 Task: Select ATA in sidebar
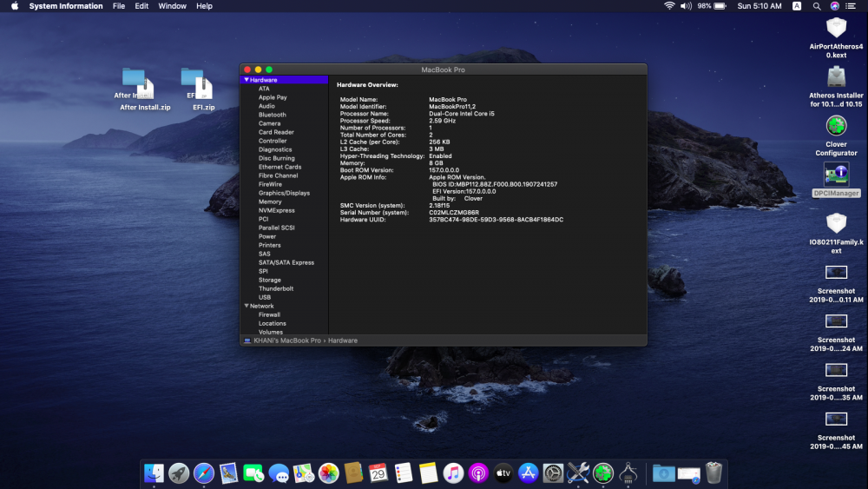click(x=264, y=89)
